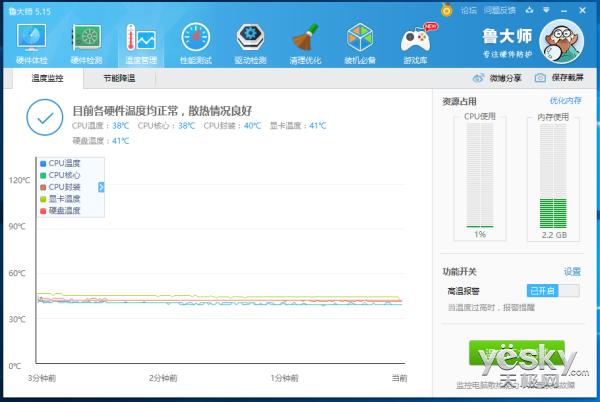Click the 优化内存 optimize memory link
Image resolution: width=600 pixels, height=402 pixels.
tap(565, 101)
